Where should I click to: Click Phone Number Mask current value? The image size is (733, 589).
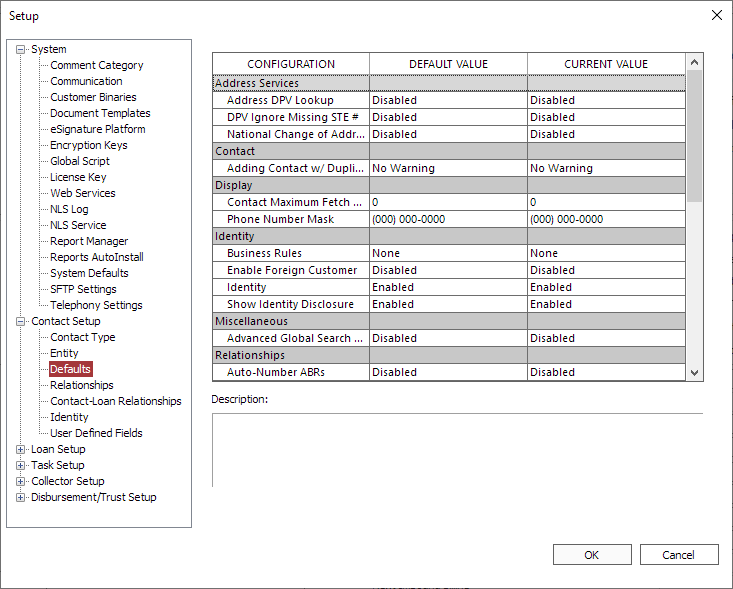pos(606,219)
